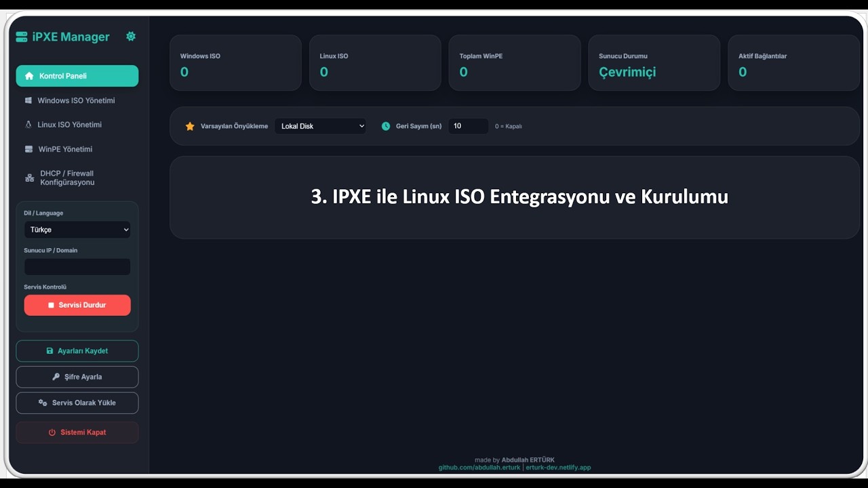
Task: Click the home icon in Kontrol Paneli
Action: click(x=29, y=76)
